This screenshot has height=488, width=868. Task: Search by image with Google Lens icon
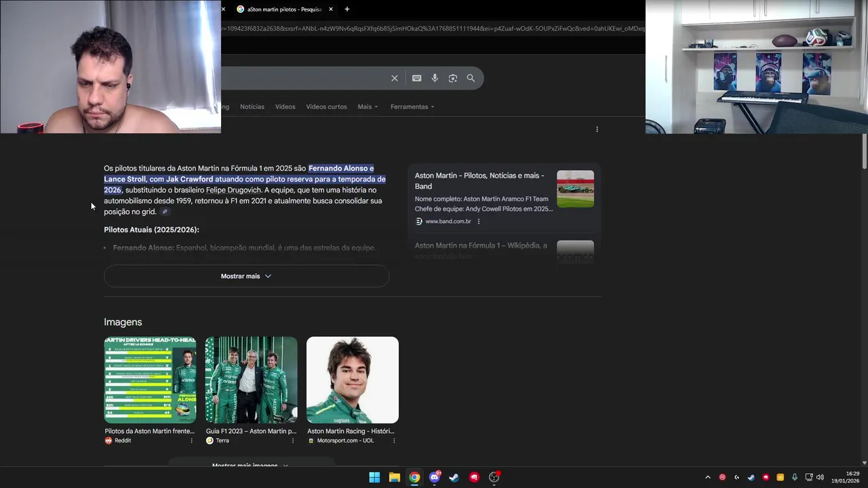point(453,78)
